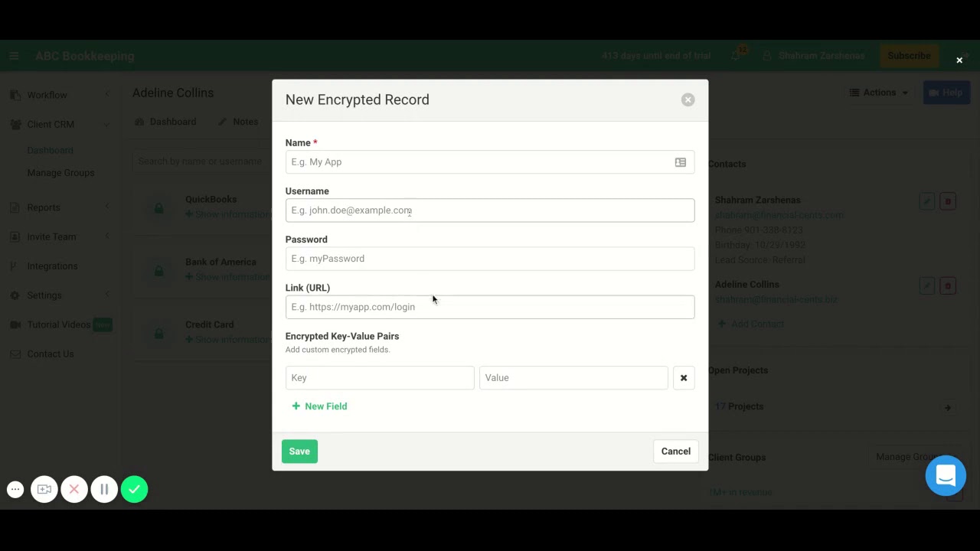Viewport: 980px width, 551px height.
Task: Show information for Bank of America record
Action: [x=228, y=277]
